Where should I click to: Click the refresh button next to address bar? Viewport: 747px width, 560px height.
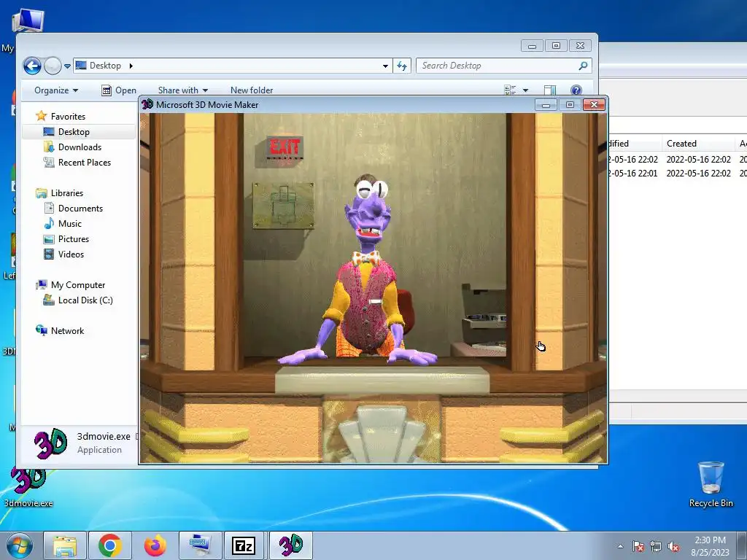point(402,66)
